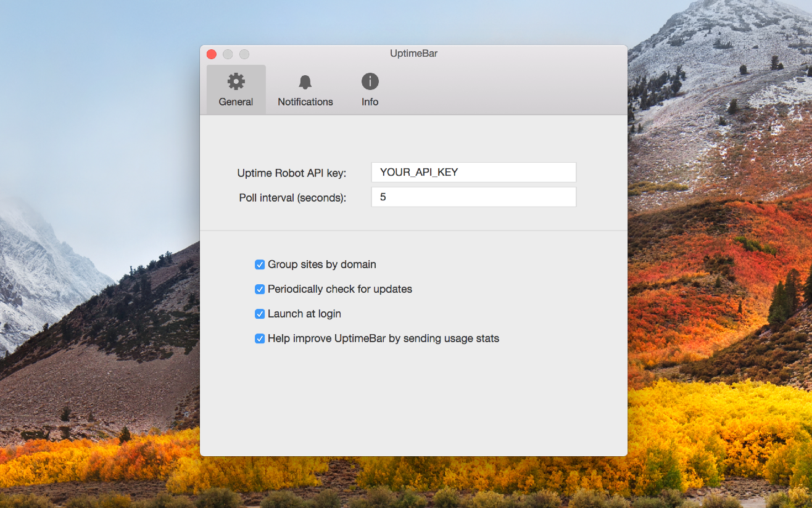
Task: Open the Notifications bell icon
Action: (305, 82)
